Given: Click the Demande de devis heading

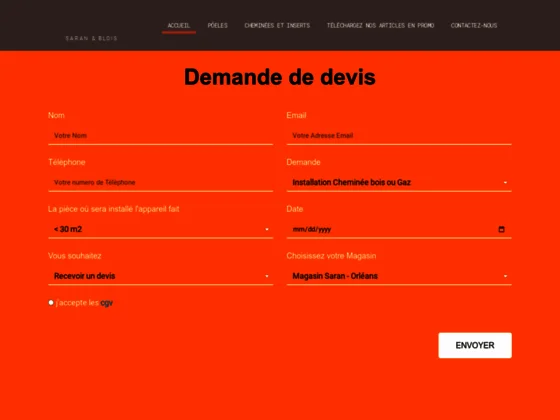Looking at the screenshot, I should coord(280,77).
